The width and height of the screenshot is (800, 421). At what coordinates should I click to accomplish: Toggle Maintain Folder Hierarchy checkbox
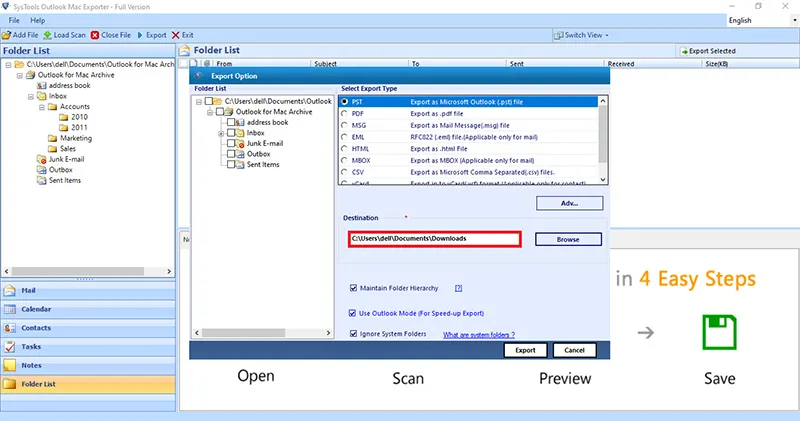click(353, 288)
